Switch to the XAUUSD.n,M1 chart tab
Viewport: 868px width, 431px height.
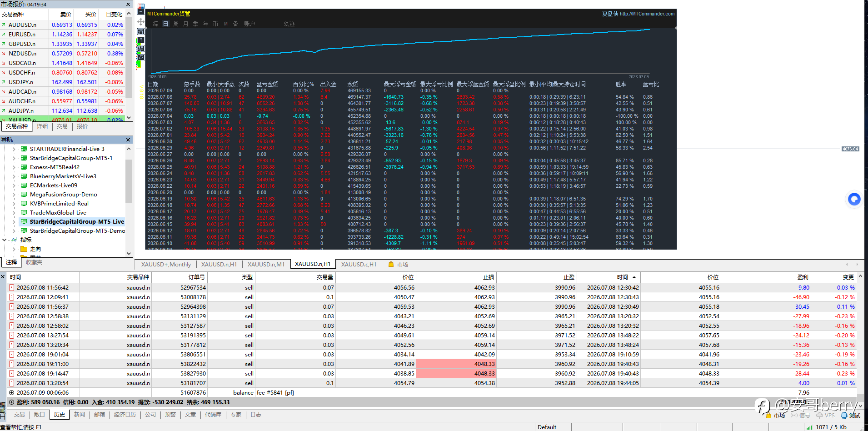coord(266,264)
